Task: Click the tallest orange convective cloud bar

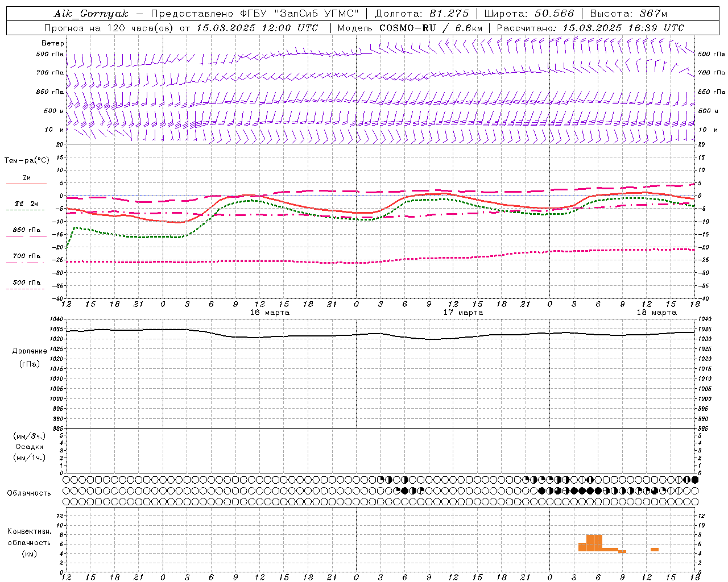Action: [594, 543]
